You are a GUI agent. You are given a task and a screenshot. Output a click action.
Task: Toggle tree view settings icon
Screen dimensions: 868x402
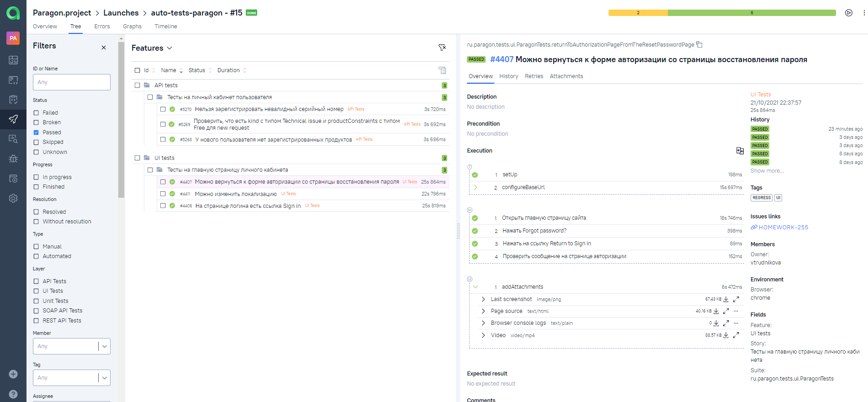point(442,70)
